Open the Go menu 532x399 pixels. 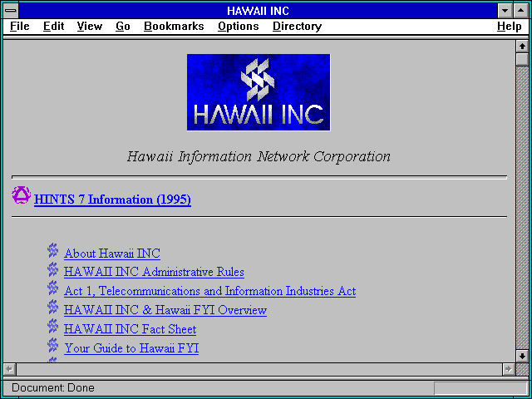coord(123,27)
